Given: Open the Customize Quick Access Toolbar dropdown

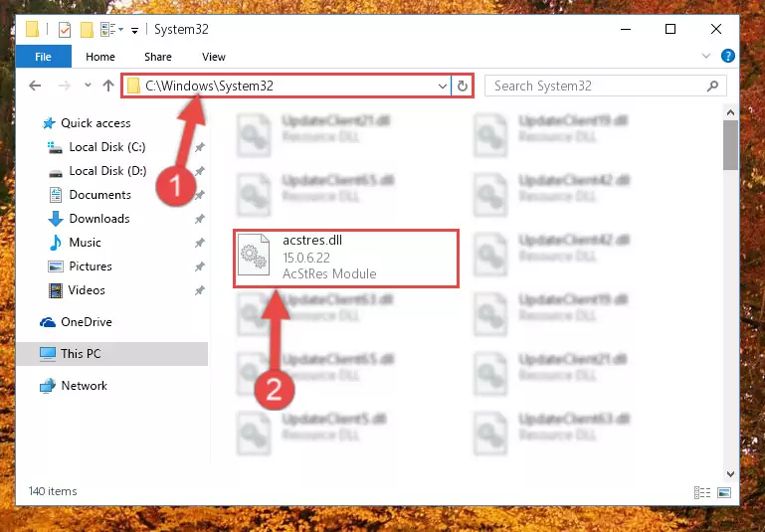Looking at the screenshot, I should coord(134,30).
